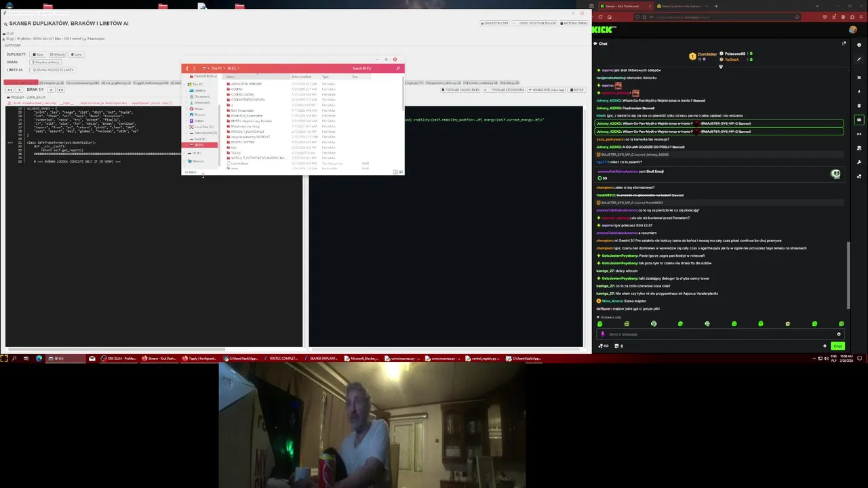Toggle the Metody duplicates filter
Image resolution: width=868 pixels, height=488 pixels.
[57, 54]
